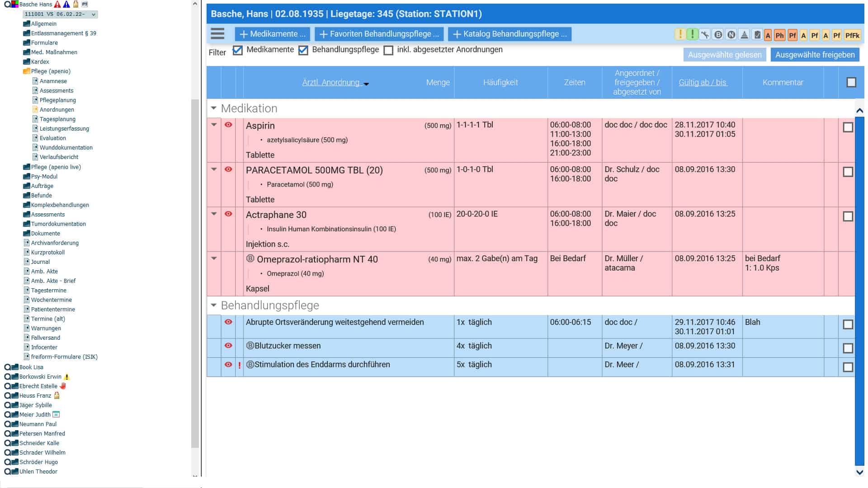The height and width of the screenshot is (488, 868).
Task: Open the case dropdown 111001 VS 06.02.22
Action: (x=60, y=14)
